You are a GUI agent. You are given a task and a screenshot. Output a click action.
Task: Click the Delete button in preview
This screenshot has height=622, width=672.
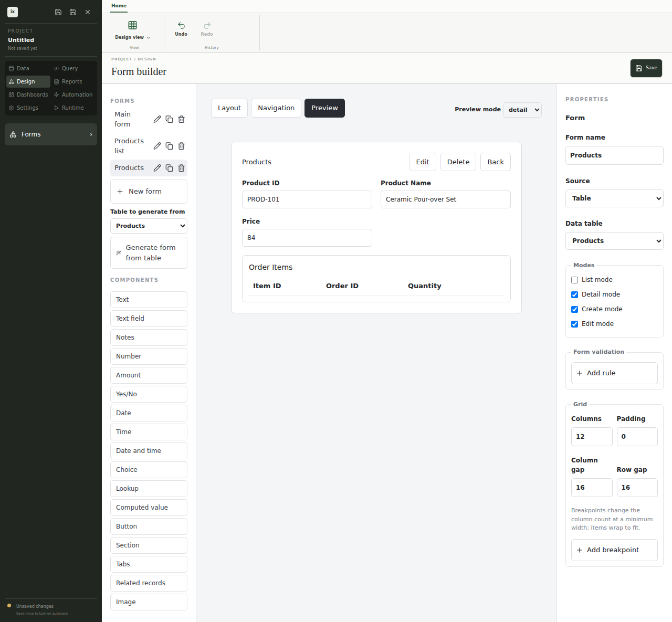[458, 162]
